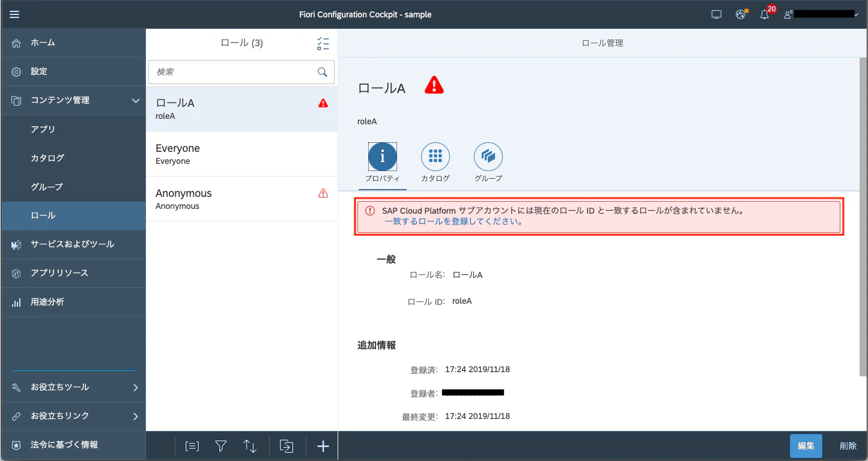Select ロール in the sidebar
868x461 pixels.
tap(73, 216)
